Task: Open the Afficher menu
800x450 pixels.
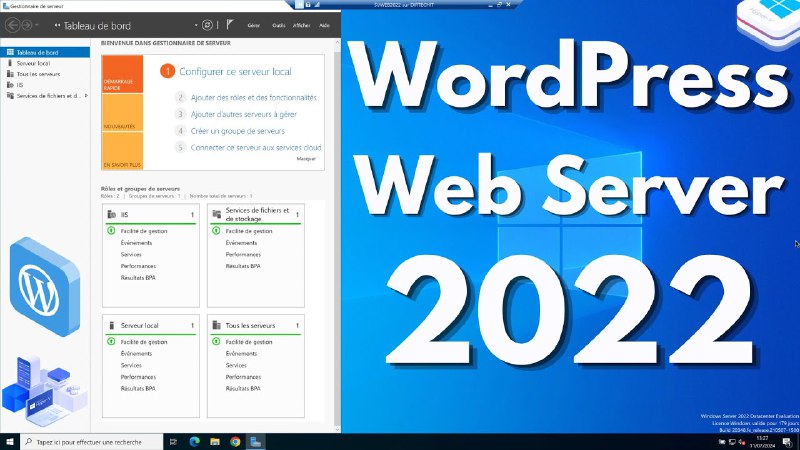Action: [x=302, y=25]
